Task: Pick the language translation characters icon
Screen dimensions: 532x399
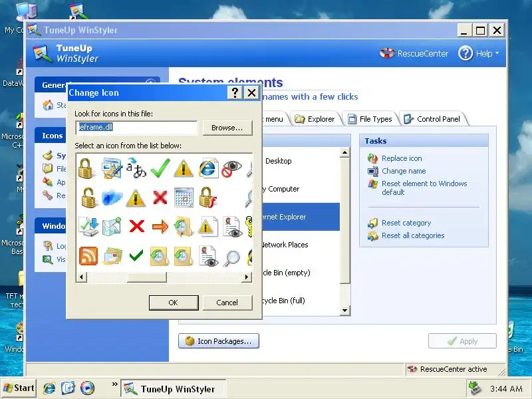Action: tap(136, 168)
